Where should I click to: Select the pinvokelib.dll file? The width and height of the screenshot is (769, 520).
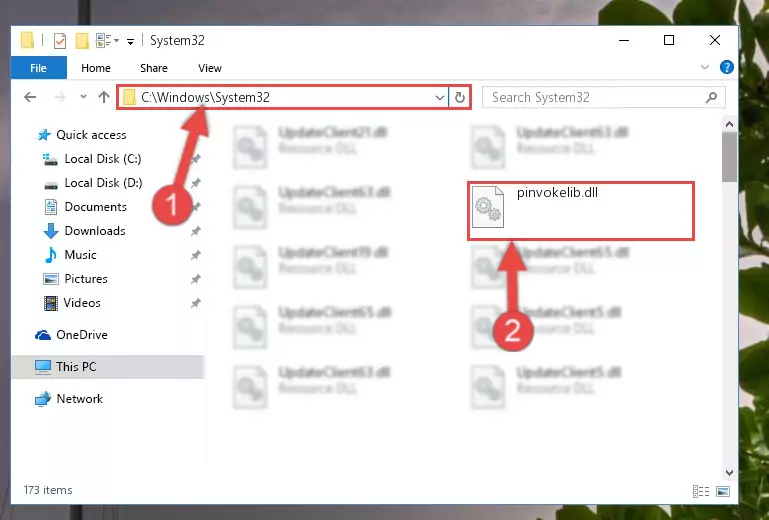coord(581,210)
